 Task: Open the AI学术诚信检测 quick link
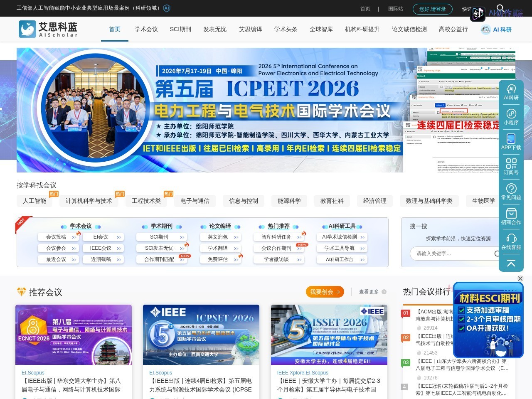pyautogui.click(x=342, y=237)
